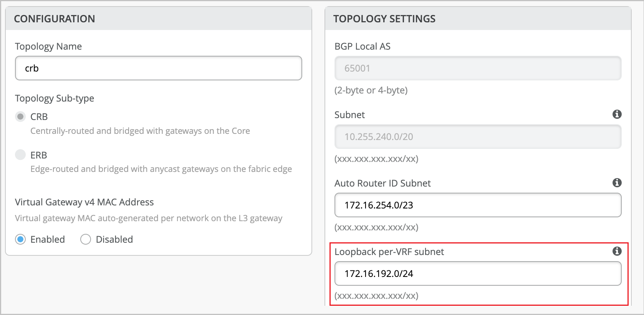Click the Auto Router ID Subnet field

[x=478, y=205]
